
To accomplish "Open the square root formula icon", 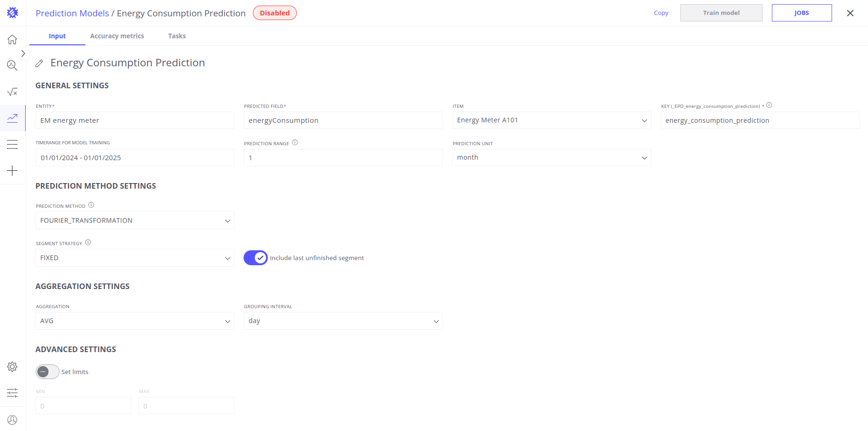I will coord(13,92).
